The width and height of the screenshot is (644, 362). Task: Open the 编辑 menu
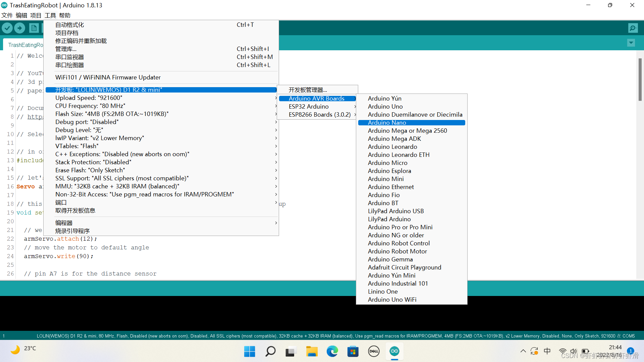click(x=21, y=15)
